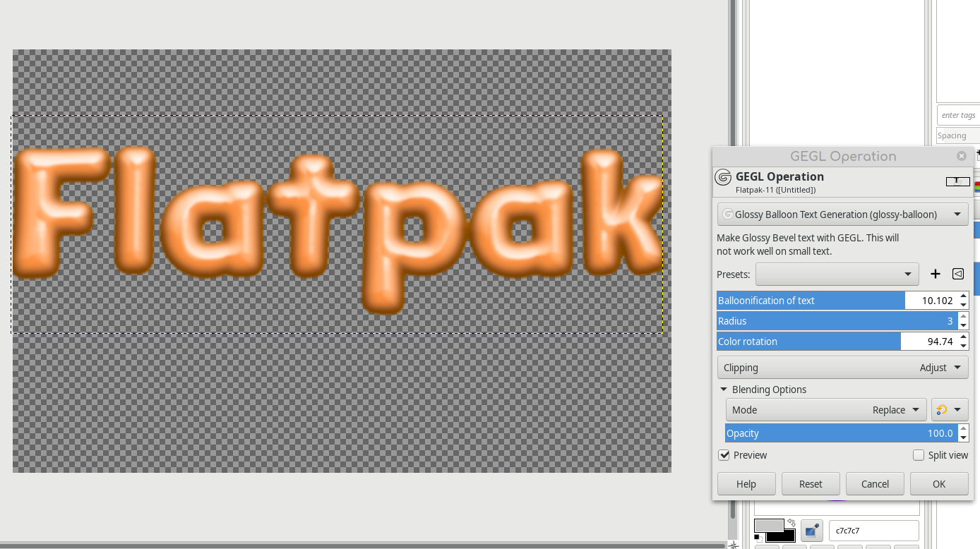Increase Balloonification of text value
The width and height of the screenshot is (980, 549).
click(x=964, y=296)
